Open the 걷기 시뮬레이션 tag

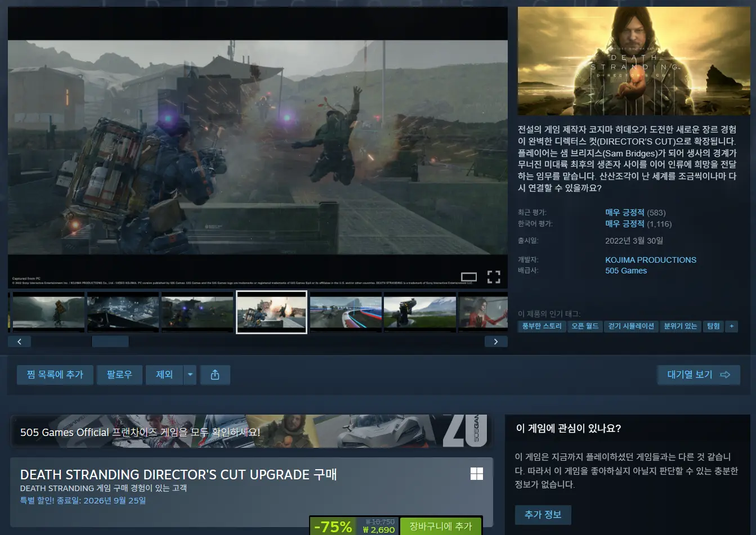[631, 326]
